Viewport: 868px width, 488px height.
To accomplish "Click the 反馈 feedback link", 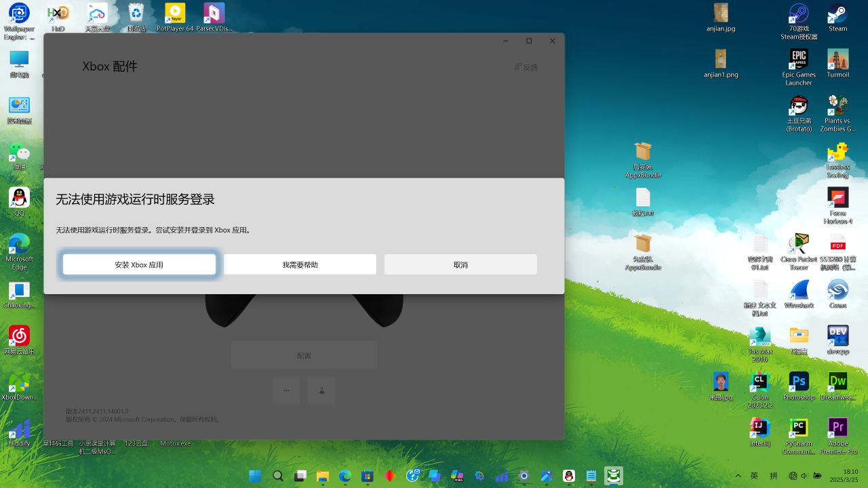I will click(x=526, y=67).
